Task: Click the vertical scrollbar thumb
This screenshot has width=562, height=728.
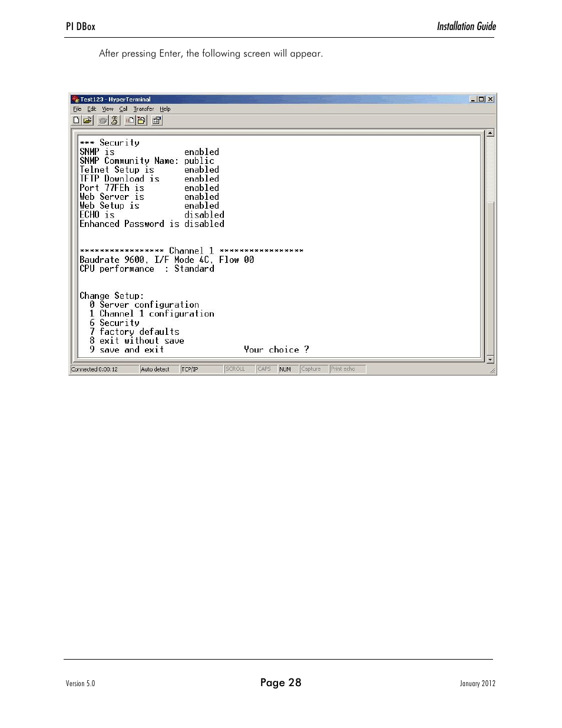Action: pyautogui.click(x=490, y=278)
